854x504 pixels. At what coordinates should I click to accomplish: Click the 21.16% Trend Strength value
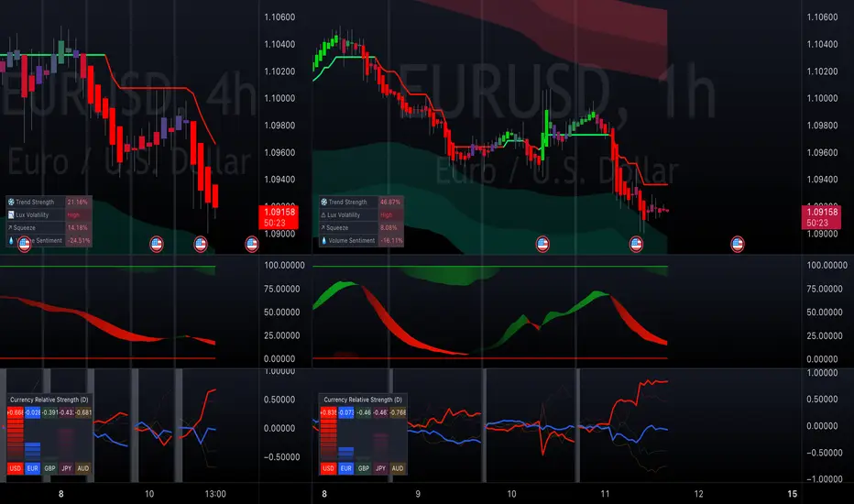pos(77,203)
